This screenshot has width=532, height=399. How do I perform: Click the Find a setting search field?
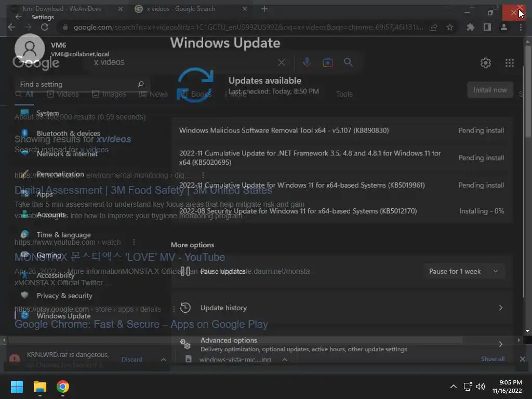click(x=83, y=84)
